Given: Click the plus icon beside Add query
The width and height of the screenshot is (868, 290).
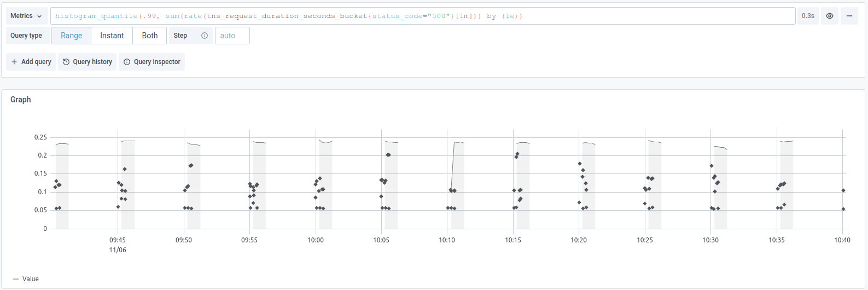Looking at the screenshot, I should 14,62.
